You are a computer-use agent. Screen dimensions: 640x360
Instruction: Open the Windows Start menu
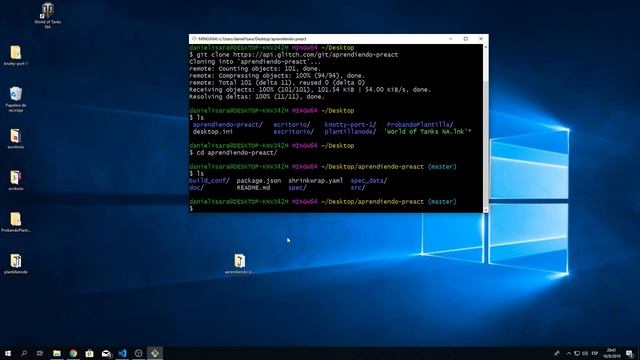(8, 353)
